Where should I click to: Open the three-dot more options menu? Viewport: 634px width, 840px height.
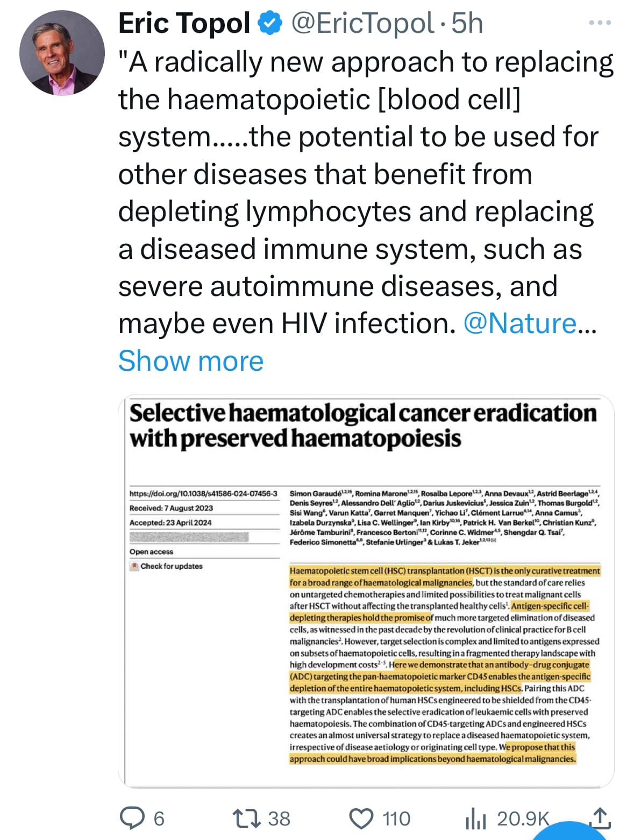coord(600,23)
